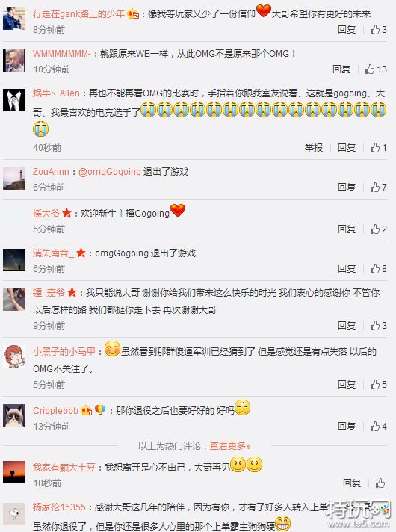Open @omgGogoing mention link
Image resolution: width=396 pixels, height=532 pixels.
pos(110,172)
